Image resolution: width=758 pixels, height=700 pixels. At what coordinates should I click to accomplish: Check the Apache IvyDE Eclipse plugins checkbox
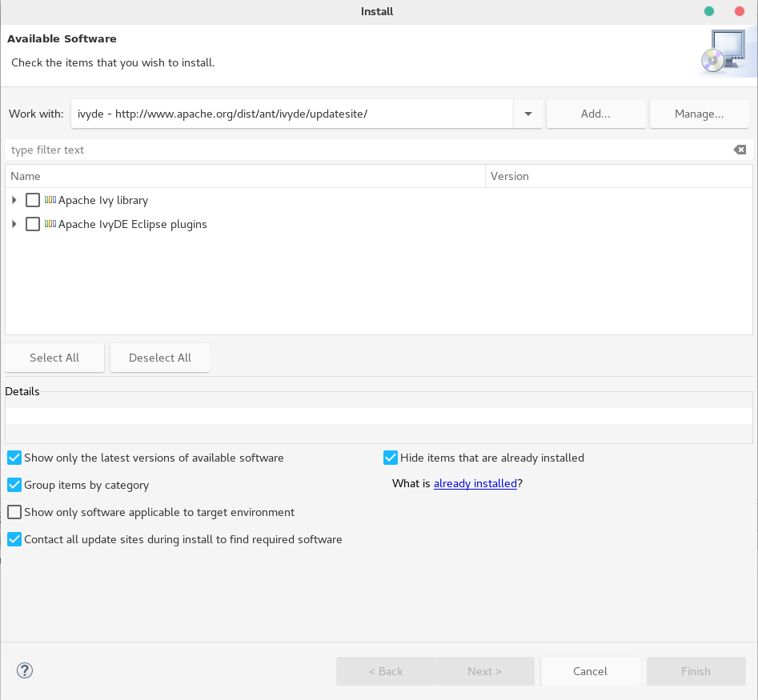tap(32, 224)
